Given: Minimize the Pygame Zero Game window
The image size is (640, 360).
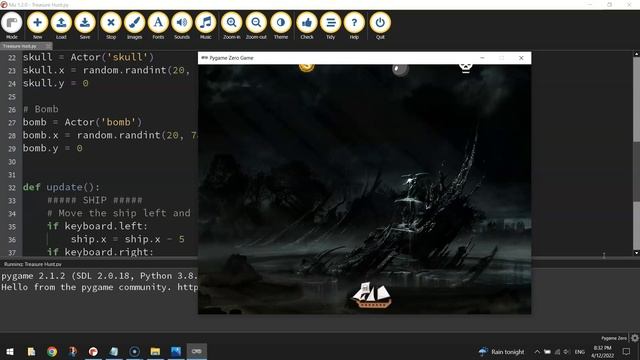Looking at the screenshot, I should point(482,58).
